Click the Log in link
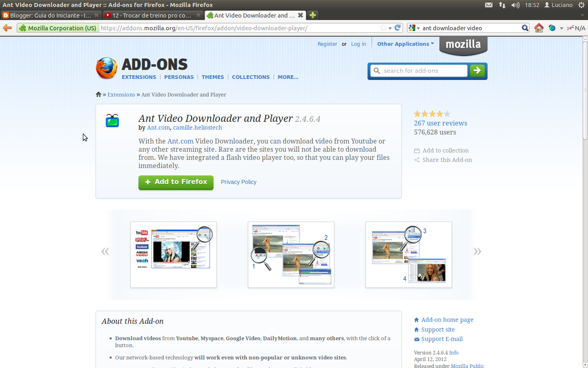 [x=359, y=44]
